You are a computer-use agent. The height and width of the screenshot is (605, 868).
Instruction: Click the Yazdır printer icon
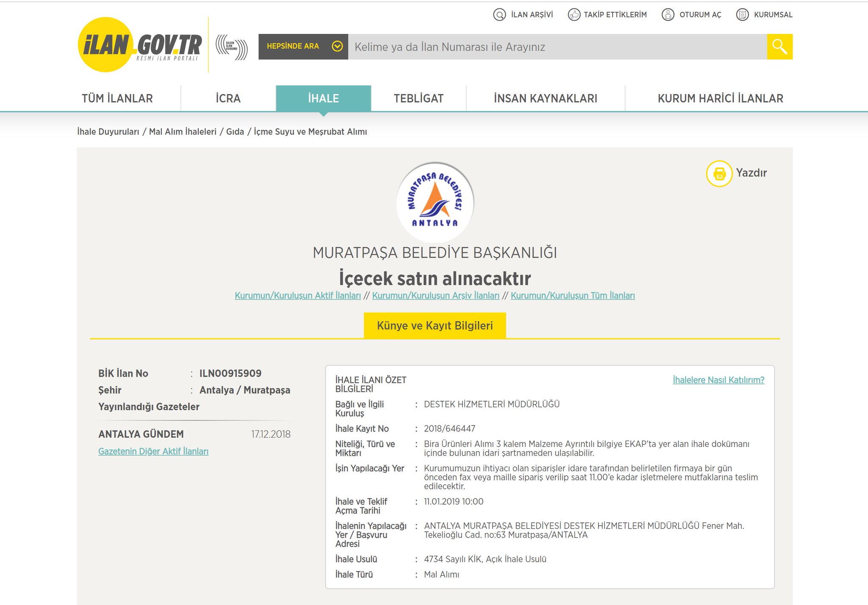click(x=719, y=173)
